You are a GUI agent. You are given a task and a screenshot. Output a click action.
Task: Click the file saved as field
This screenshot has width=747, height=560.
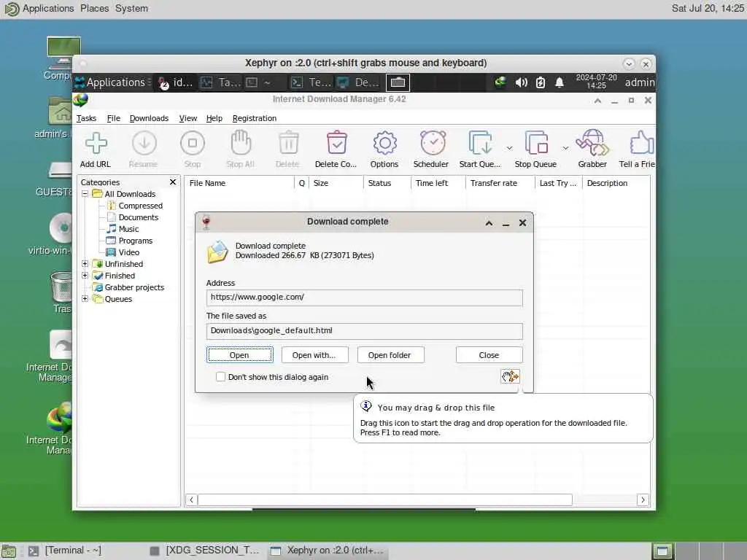[x=365, y=331]
